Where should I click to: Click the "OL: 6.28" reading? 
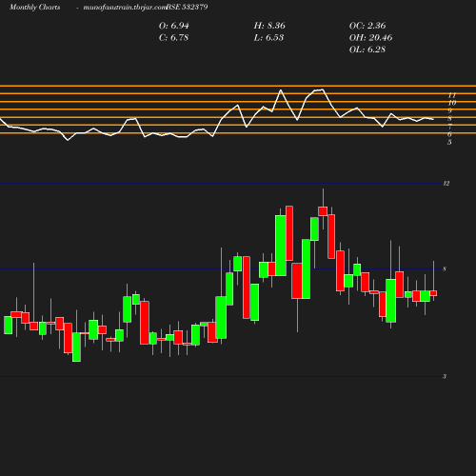[367, 50]
